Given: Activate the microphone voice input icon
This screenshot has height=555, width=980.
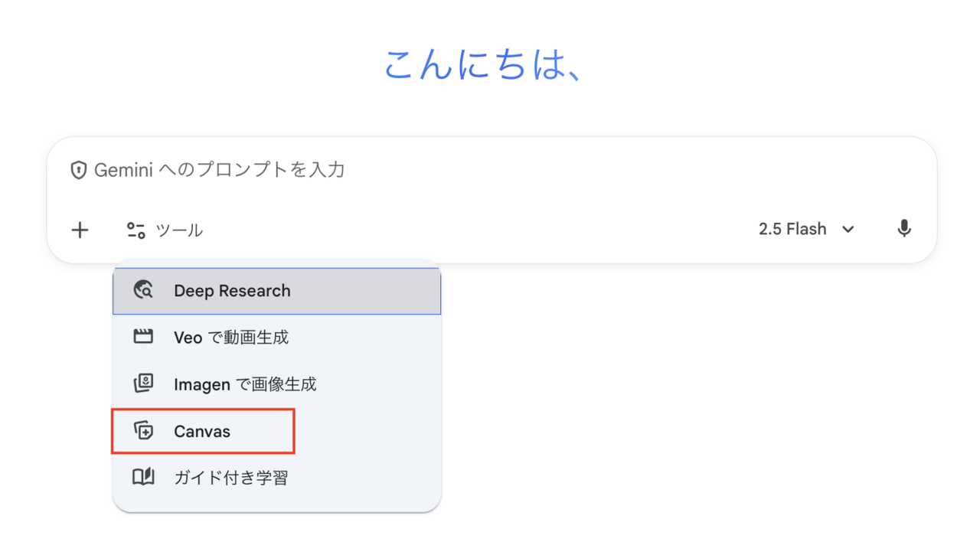Looking at the screenshot, I should (x=904, y=229).
